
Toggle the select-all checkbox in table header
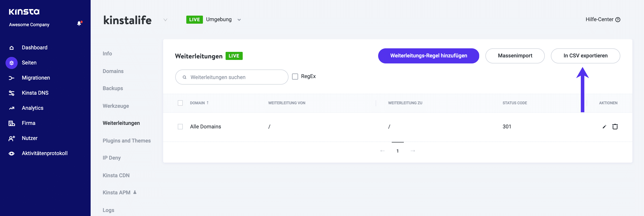coord(180,103)
